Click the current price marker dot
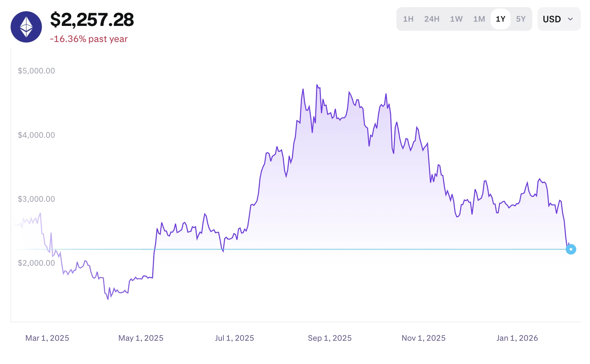 tap(571, 249)
